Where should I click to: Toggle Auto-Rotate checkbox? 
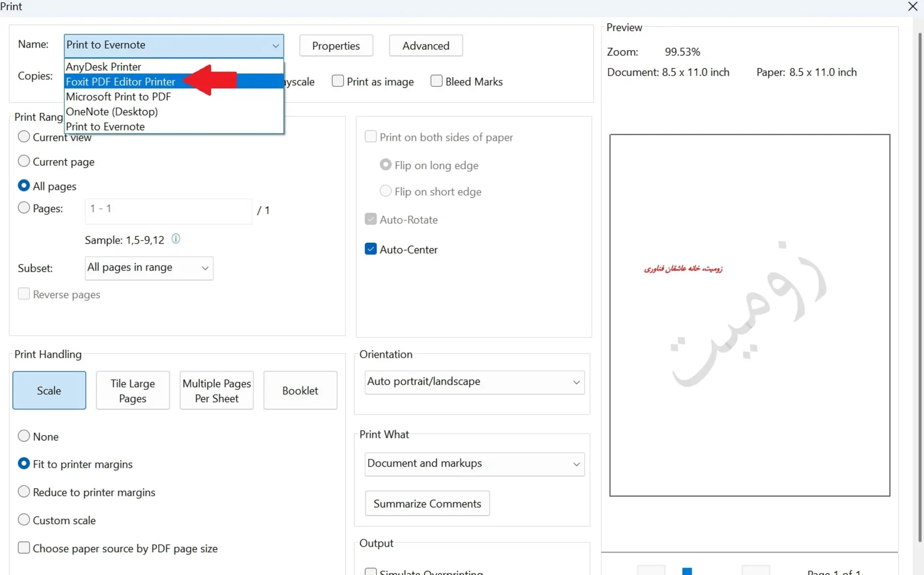click(371, 219)
